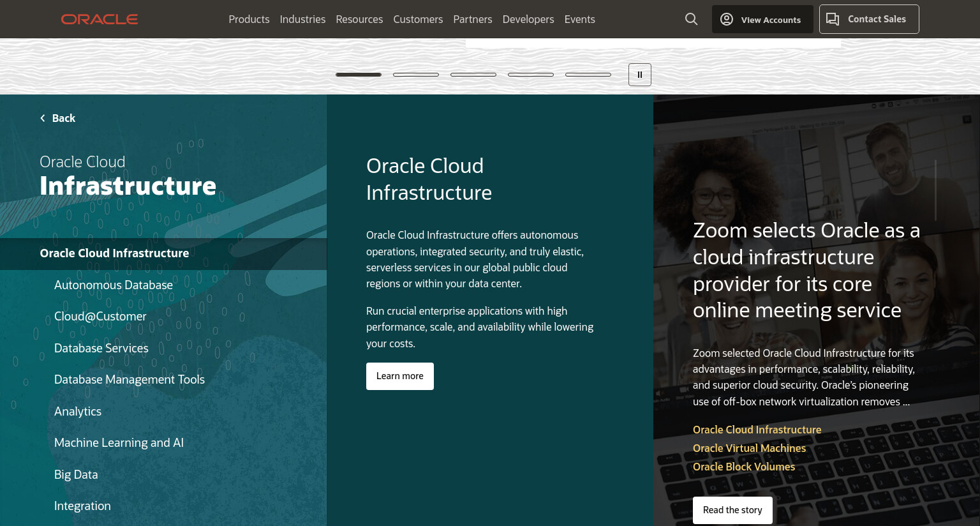Open Cloud@Customer sidebar item

tap(100, 317)
